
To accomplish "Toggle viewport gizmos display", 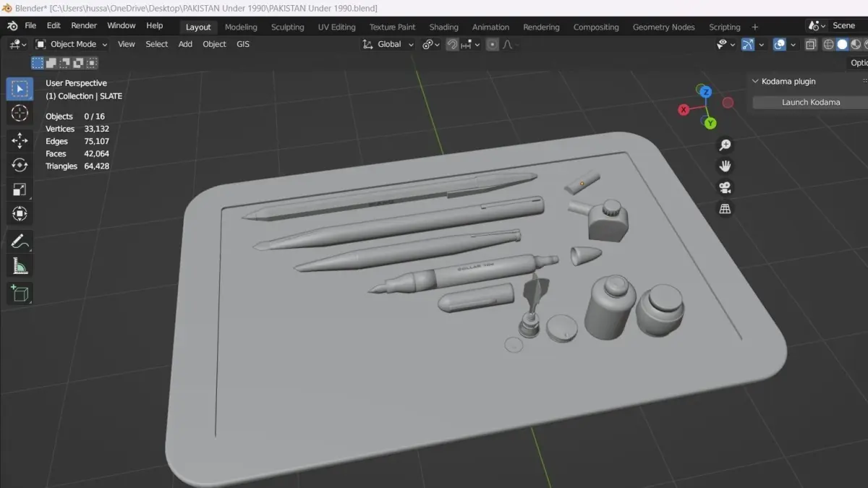I will (x=748, y=44).
